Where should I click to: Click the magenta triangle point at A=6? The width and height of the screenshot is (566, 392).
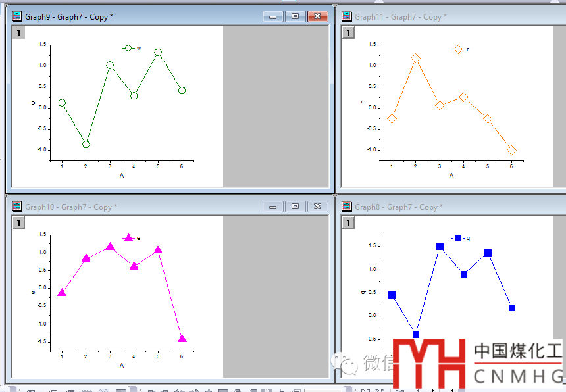(x=182, y=338)
